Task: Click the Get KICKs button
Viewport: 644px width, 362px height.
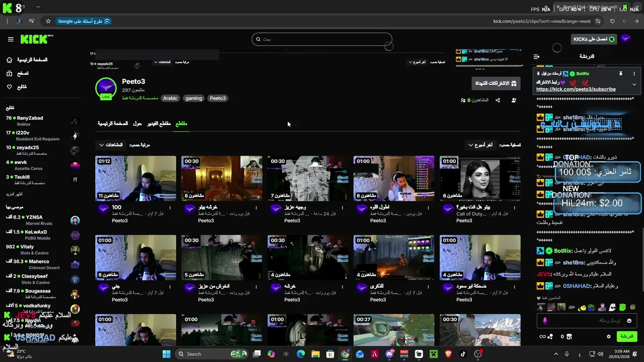Action: [x=594, y=39]
